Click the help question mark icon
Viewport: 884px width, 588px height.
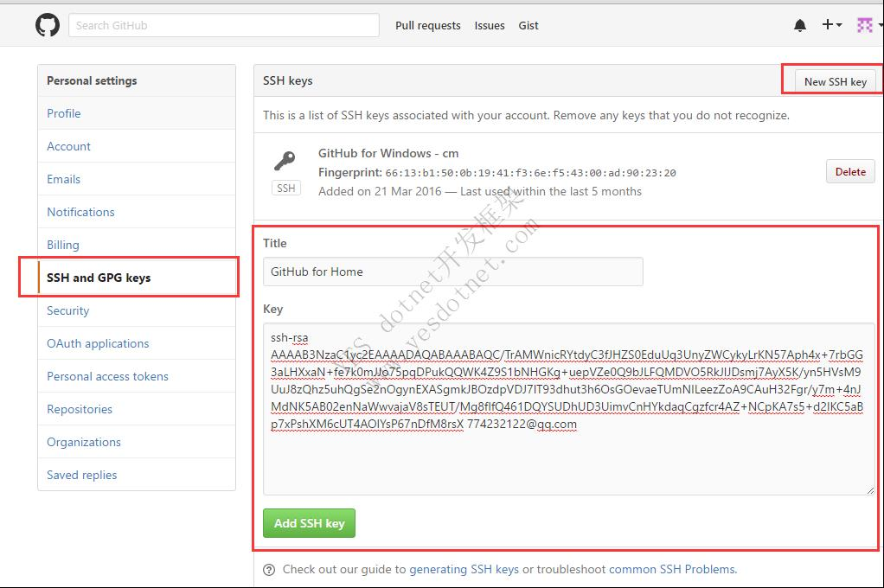pyautogui.click(x=269, y=570)
